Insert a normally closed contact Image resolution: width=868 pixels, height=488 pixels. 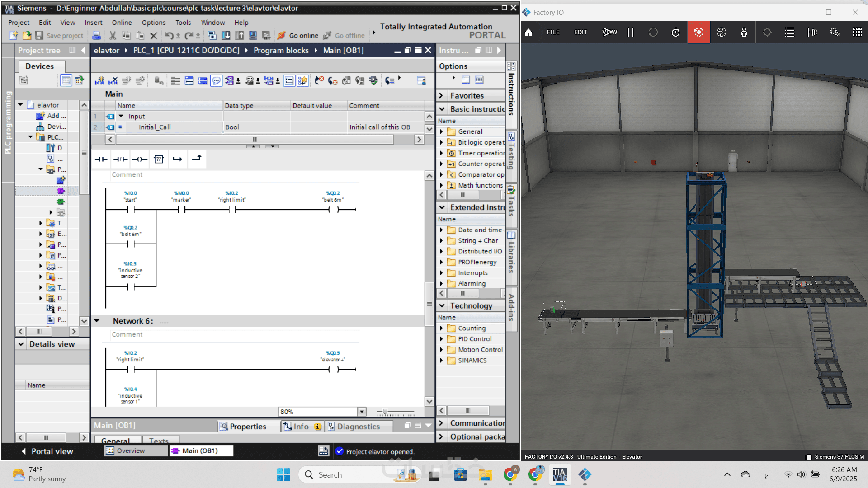[120, 159]
